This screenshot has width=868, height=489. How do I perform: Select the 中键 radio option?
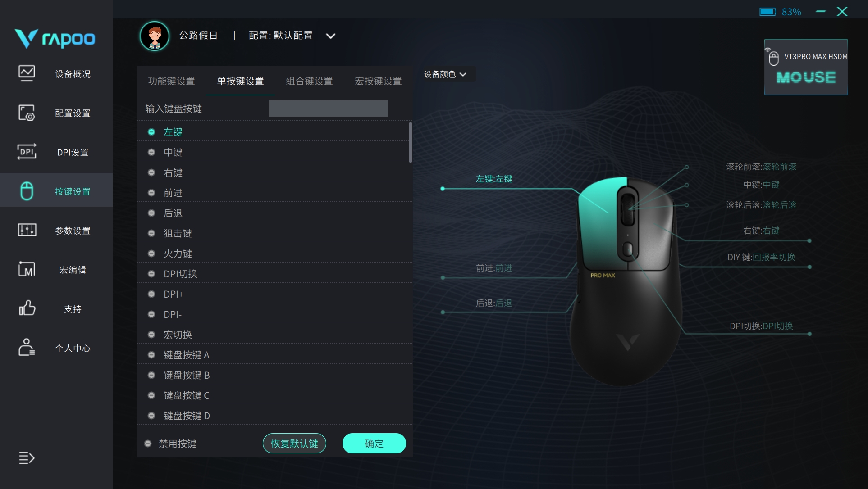tap(151, 152)
